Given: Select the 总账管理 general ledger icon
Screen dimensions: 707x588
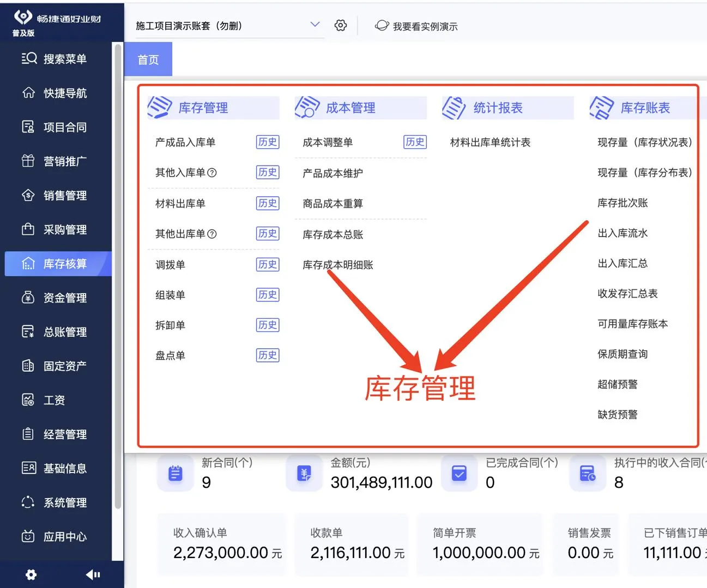Looking at the screenshot, I should tap(29, 331).
